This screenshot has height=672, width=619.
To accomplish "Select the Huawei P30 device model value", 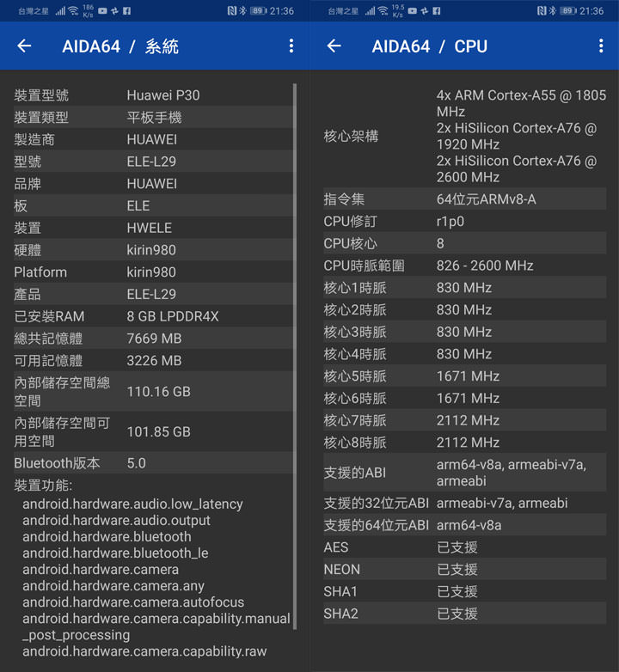I will (163, 95).
